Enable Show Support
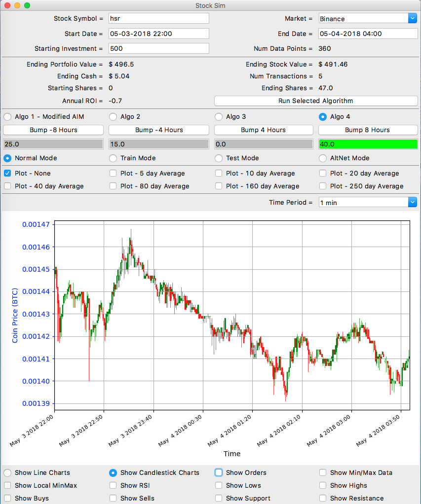This screenshot has width=421, height=504. click(x=219, y=498)
